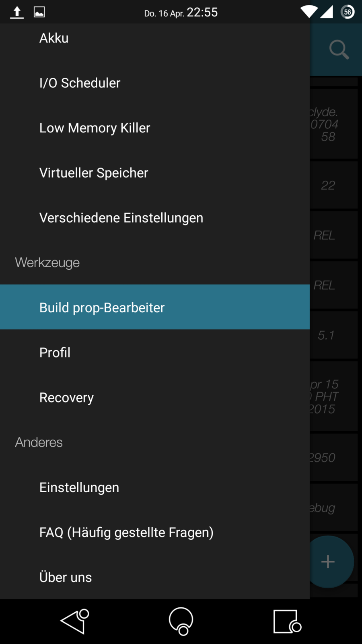Tap the search magnifier icon

339,50
